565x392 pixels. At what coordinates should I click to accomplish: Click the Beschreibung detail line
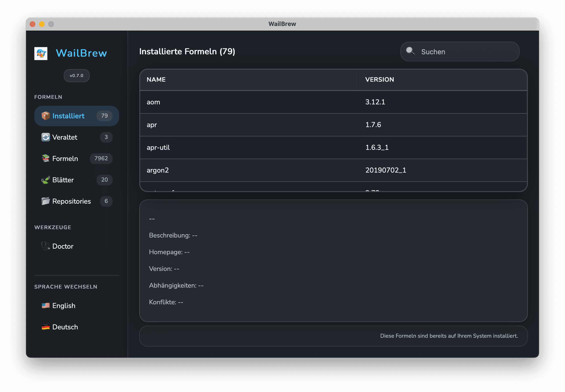click(173, 235)
